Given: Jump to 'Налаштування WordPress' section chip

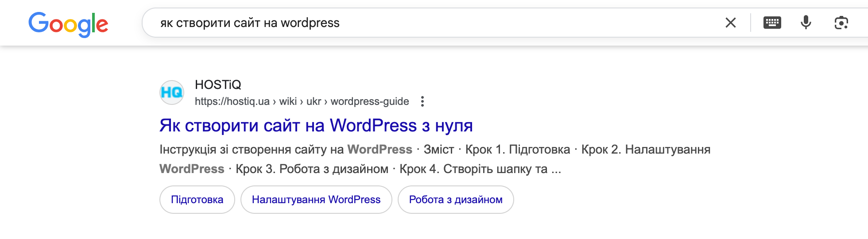Looking at the screenshot, I should click(x=316, y=200).
